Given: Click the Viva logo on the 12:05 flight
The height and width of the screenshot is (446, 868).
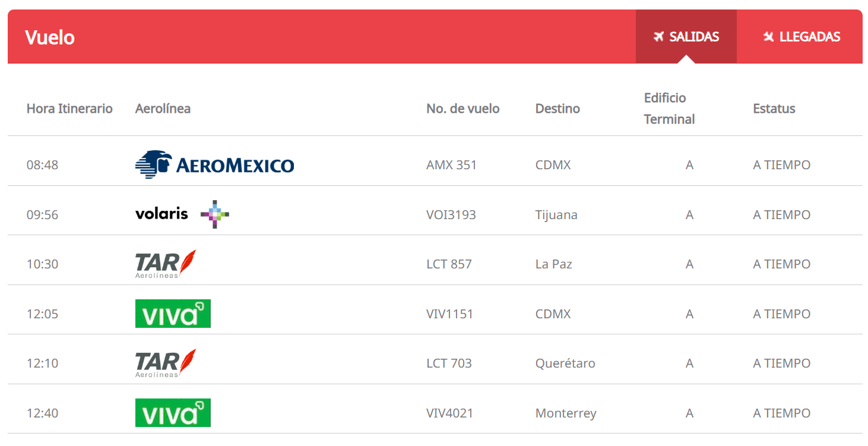Looking at the screenshot, I should (173, 314).
